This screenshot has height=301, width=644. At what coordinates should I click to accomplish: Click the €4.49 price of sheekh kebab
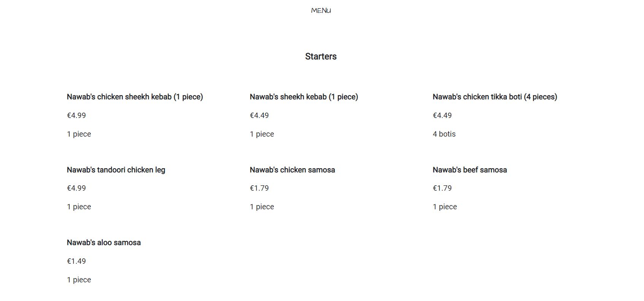259,115
